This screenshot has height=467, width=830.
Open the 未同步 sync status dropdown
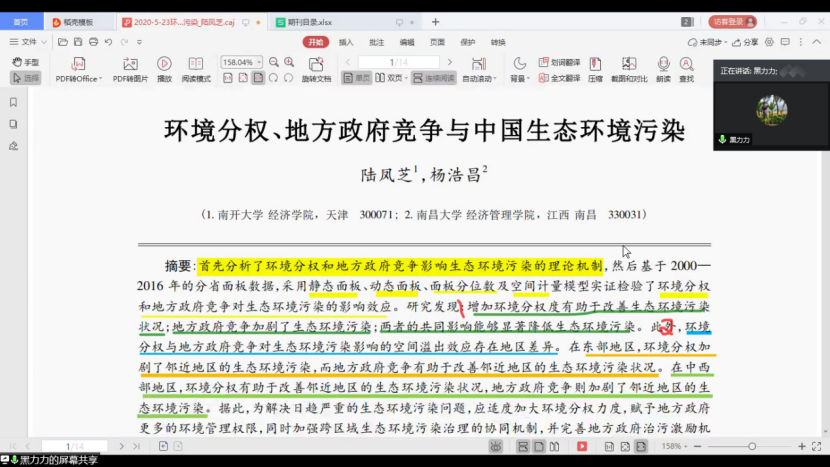pos(707,42)
